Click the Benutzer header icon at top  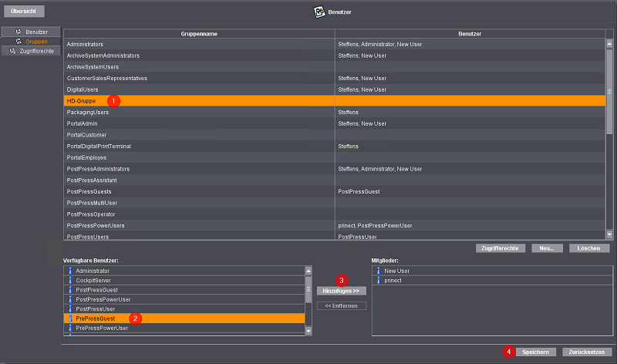321,12
